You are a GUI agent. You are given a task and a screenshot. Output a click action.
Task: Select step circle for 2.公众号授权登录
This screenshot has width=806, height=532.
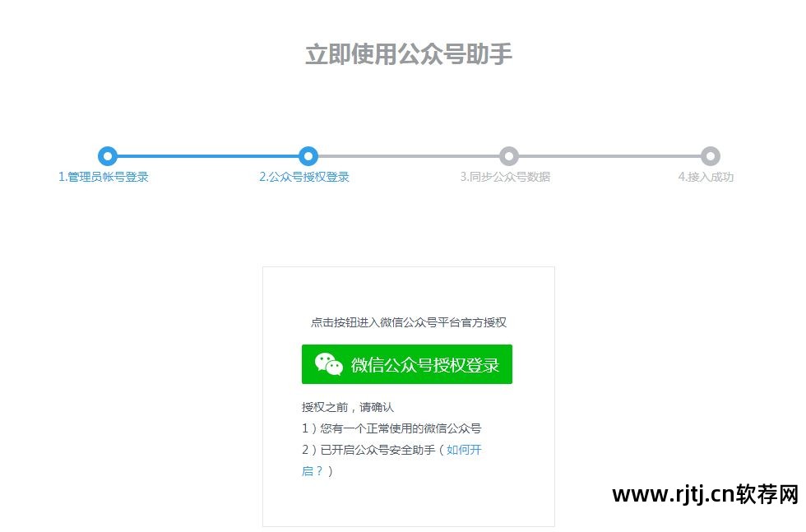308,155
